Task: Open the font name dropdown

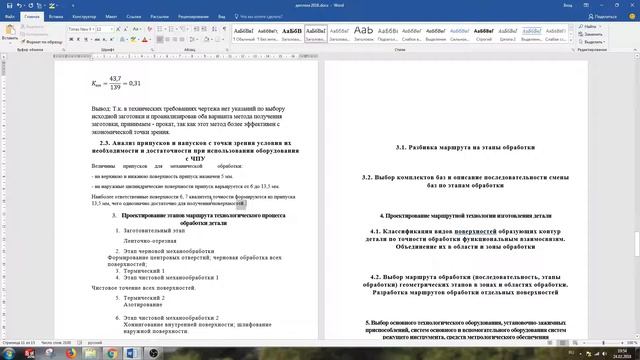Action: 93,29
